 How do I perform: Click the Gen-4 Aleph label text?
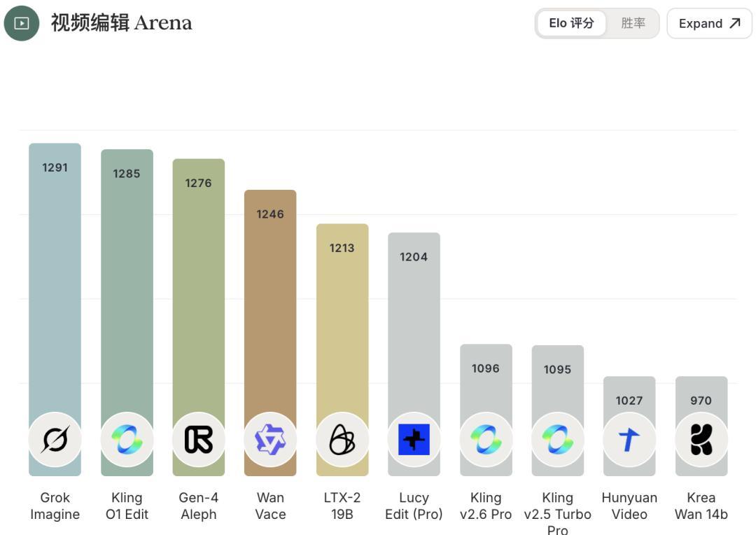pos(199,506)
